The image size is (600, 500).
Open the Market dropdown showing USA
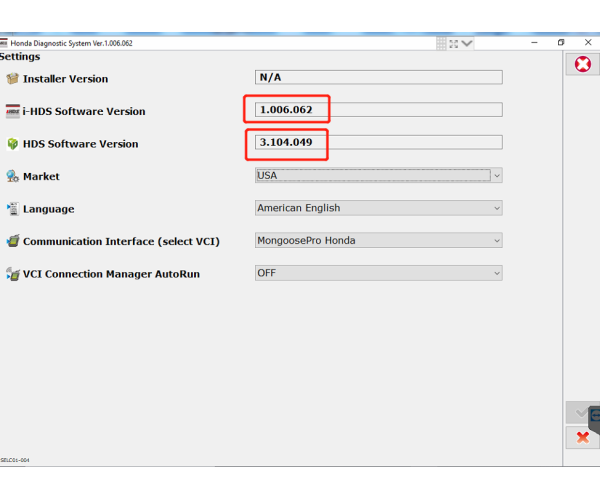tap(378, 175)
